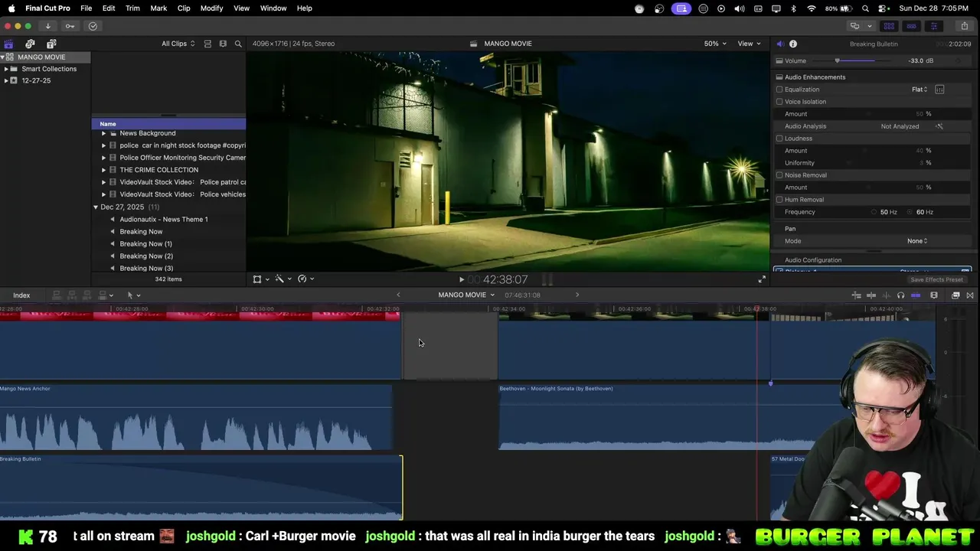Enable Loudness checkbox
This screenshot has height=551, width=980.
tap(779, 139)
